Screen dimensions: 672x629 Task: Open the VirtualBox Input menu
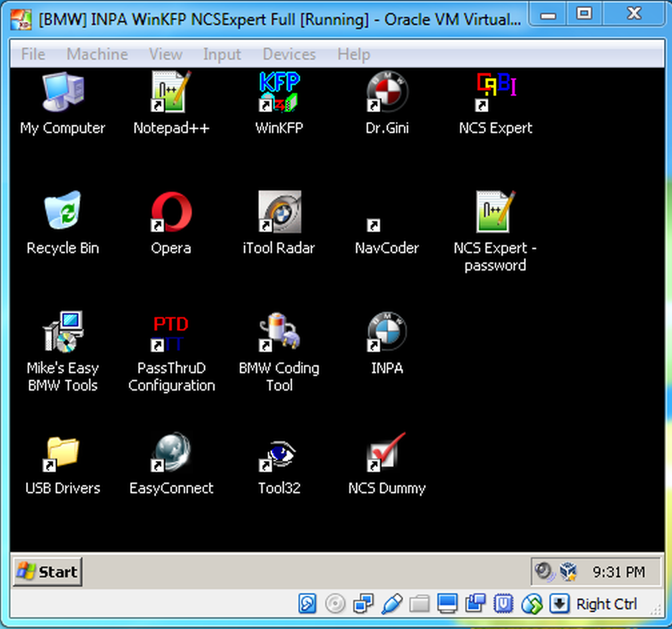tap(222, 54)
